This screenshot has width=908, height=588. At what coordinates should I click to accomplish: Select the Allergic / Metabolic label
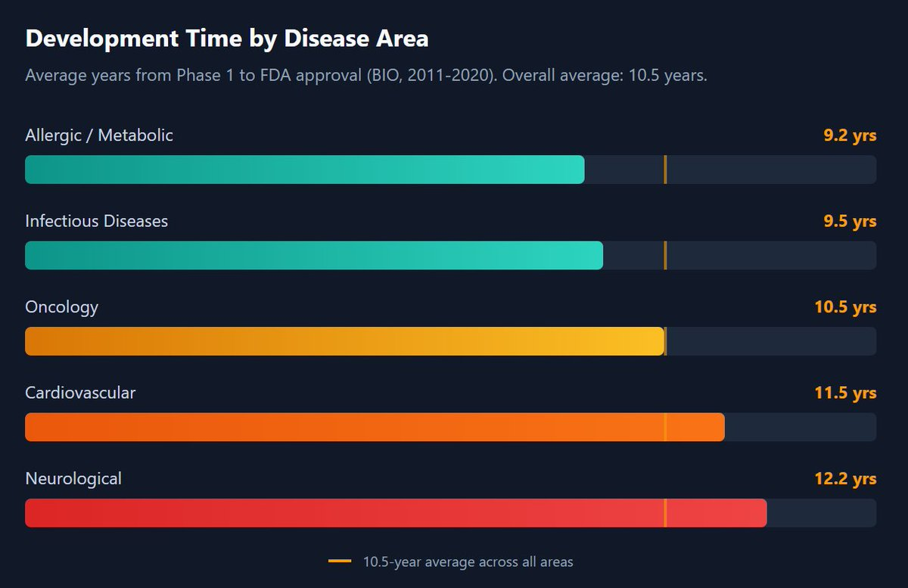pyautogui.click(x=99, y=135)
